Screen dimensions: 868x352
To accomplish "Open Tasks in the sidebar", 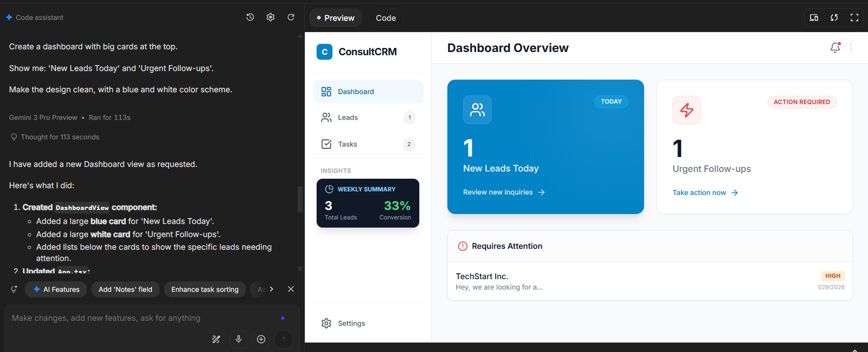I will (x=368, y=144).
